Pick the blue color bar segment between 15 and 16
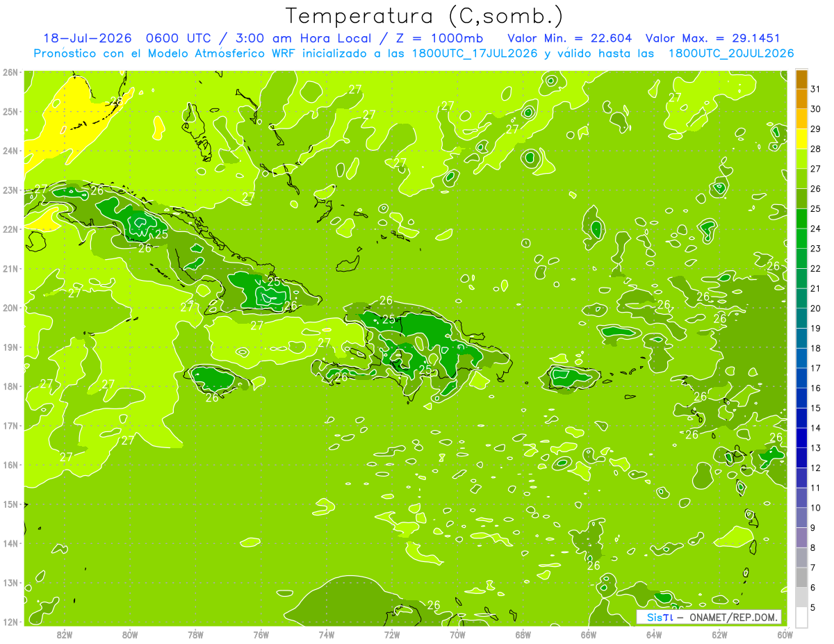The height and width of the screenshot is (644, 834). (801, 398)
